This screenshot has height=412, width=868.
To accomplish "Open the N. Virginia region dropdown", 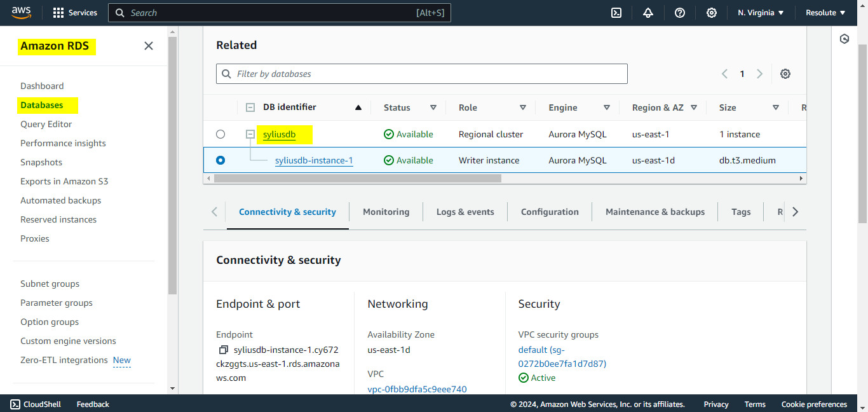I will tap(761, 13).
